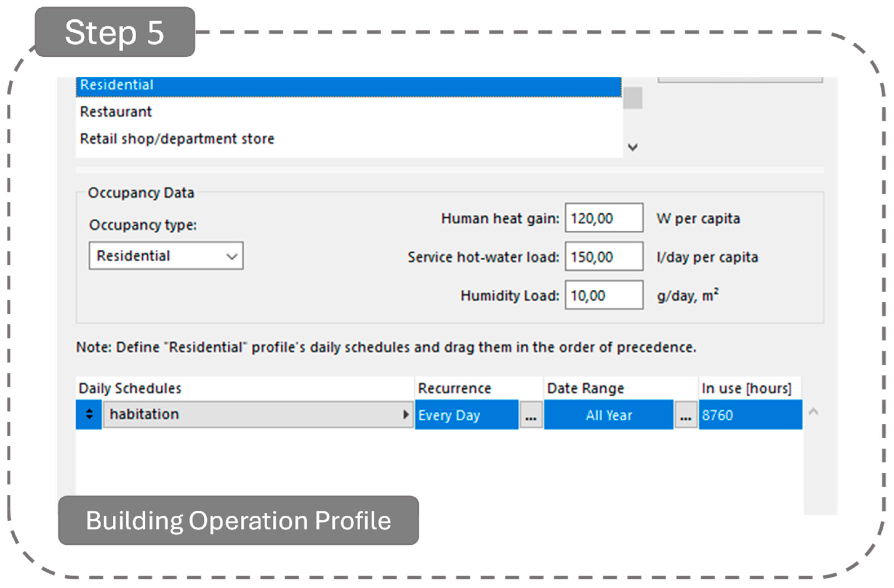
Task: Select Retail shop/department store entry
Action: 177,139
